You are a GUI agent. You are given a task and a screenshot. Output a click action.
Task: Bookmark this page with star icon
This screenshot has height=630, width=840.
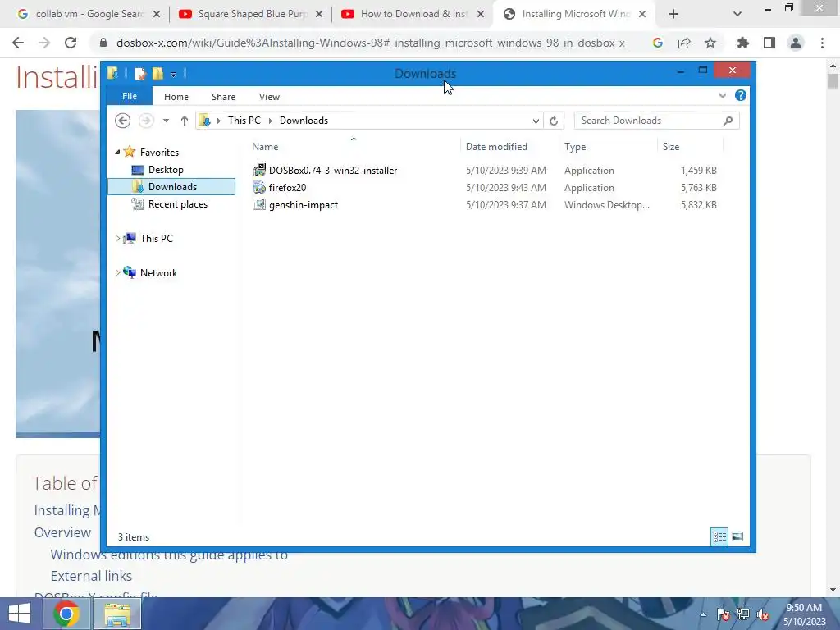pos(710,43)
